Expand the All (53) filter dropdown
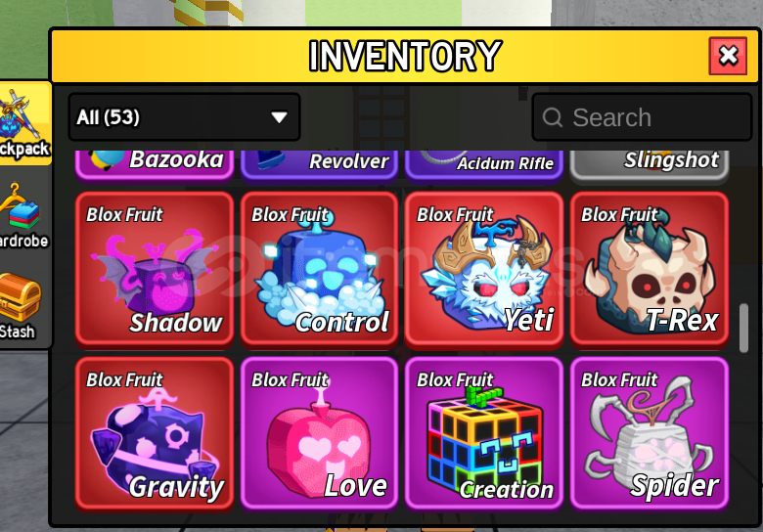Screen dimensions: 763x532 tap(184, 117)
